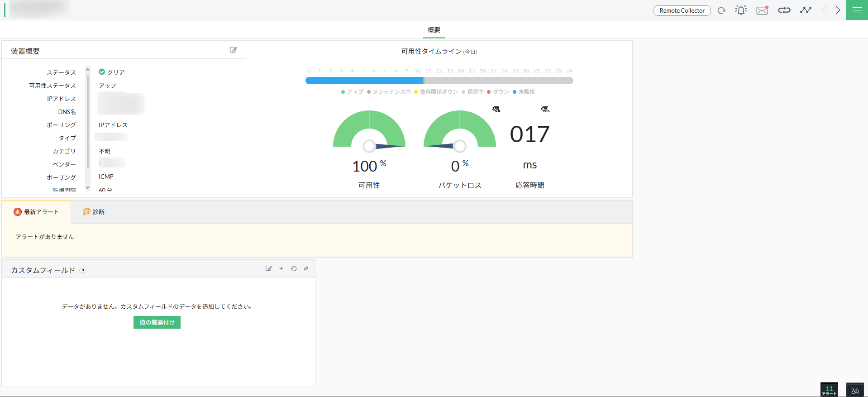Viewport: 868px width, 397px height.
Task: Open the green hamburger menu
Action: tap(857, 10)
